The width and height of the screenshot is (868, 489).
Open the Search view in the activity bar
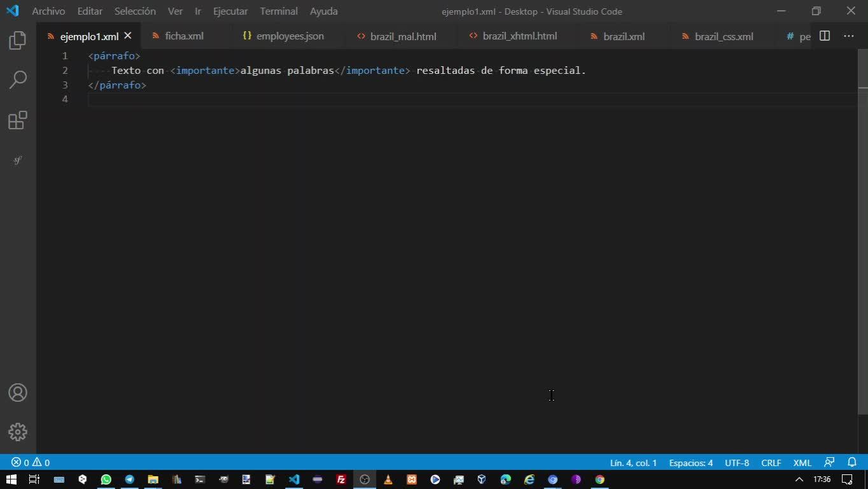tap(18, 80)
